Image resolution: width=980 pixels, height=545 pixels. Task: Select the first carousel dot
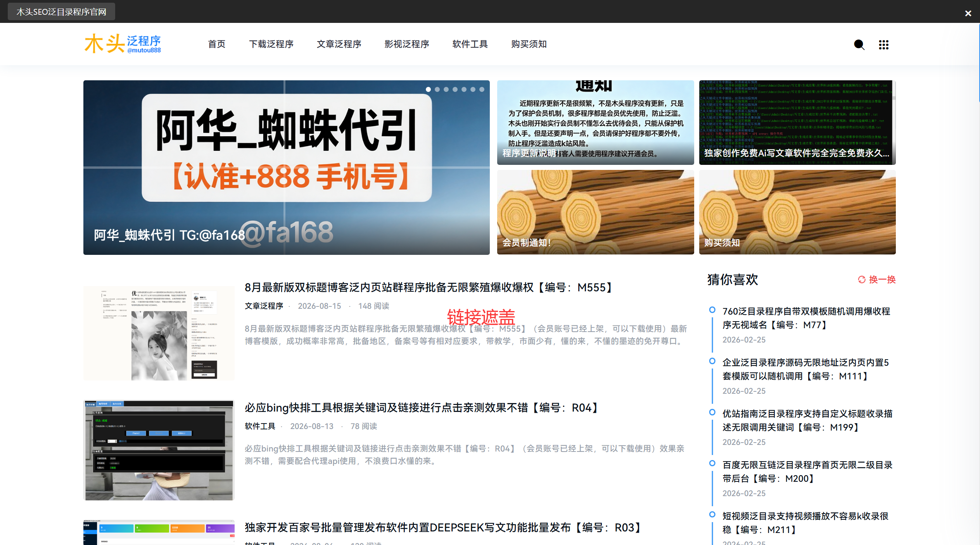[428, 89]
